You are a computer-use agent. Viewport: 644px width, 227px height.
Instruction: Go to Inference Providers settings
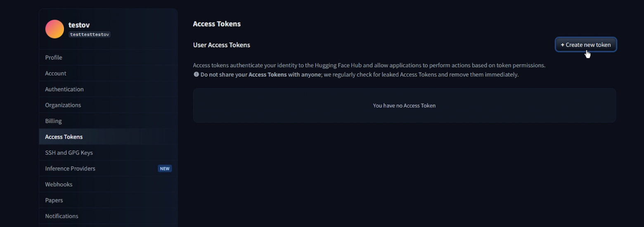coord(70,168)
